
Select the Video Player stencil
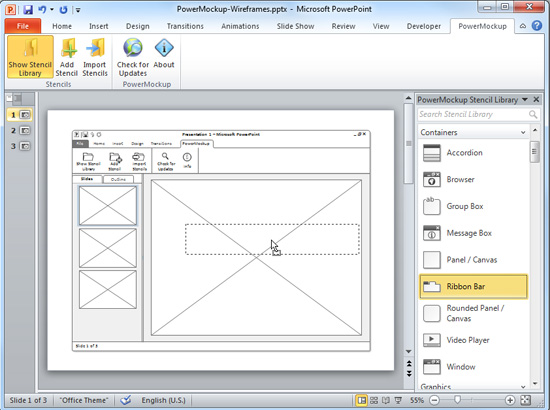(x=474, y=340)
